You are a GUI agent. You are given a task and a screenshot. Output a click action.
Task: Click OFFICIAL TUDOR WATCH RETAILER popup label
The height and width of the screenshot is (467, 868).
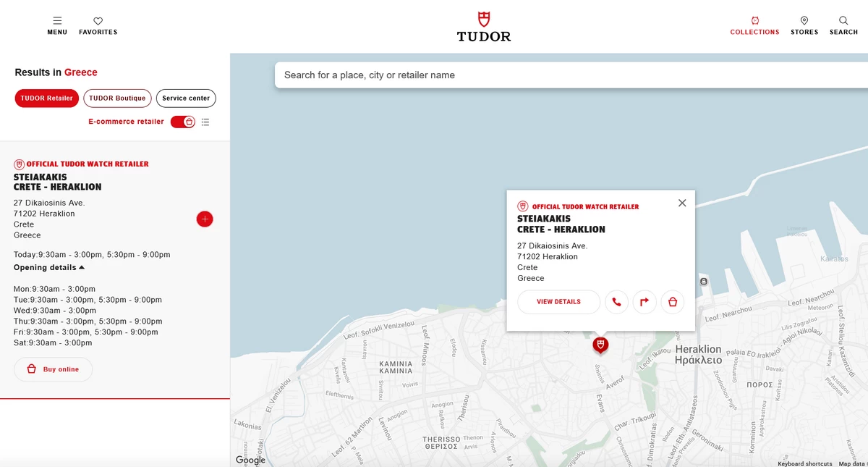585,207
